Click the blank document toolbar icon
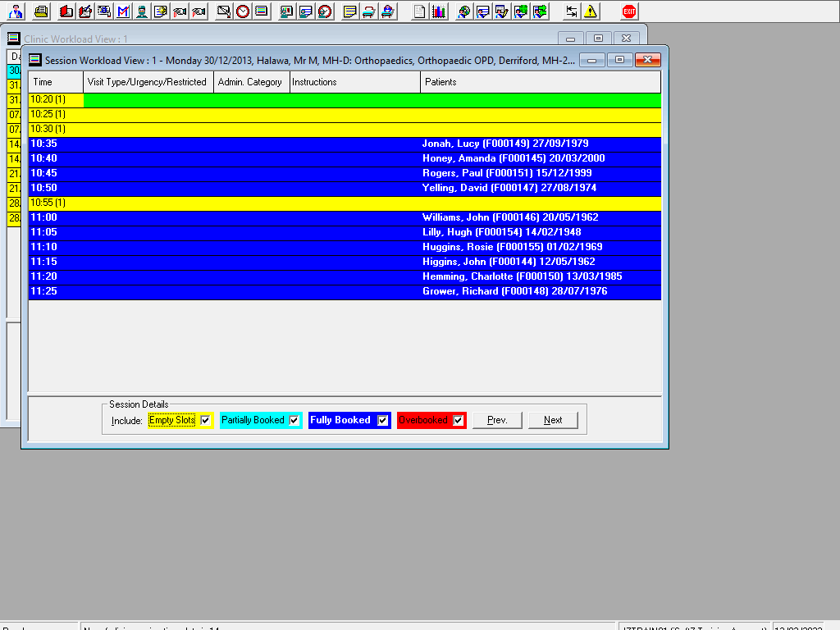 419,11
